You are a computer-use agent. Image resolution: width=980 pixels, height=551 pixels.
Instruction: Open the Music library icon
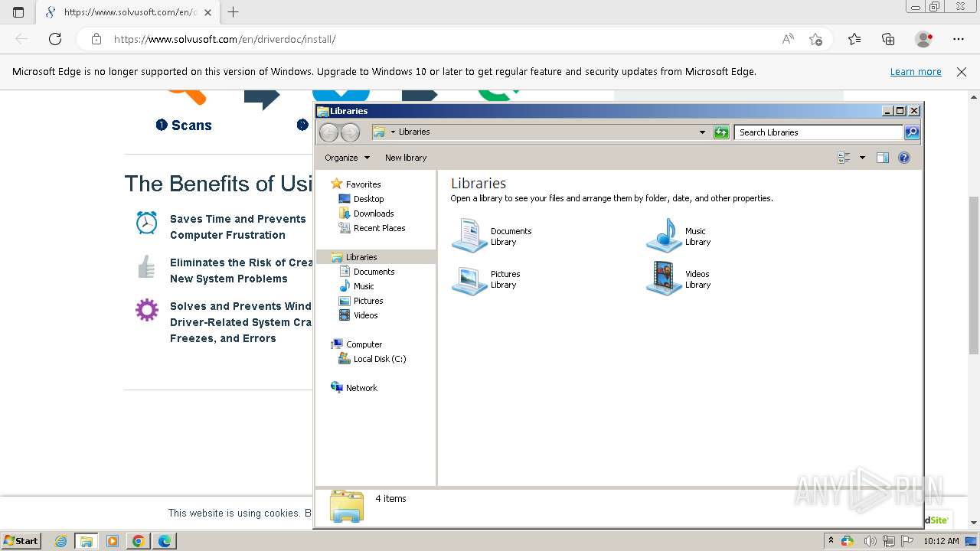tap(664, 236)
